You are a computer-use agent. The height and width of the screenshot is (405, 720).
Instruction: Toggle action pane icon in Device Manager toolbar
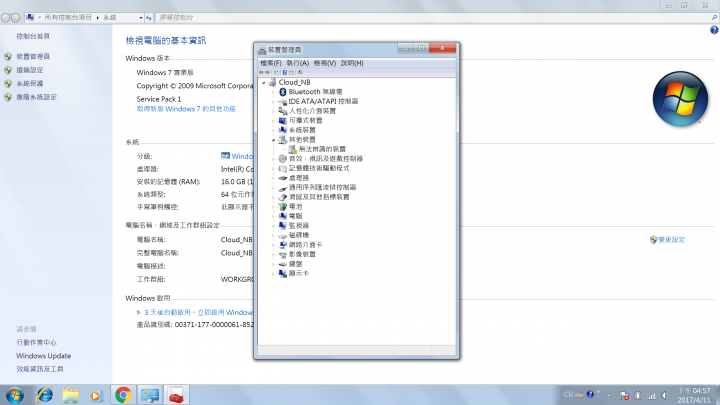click(292, 72)
